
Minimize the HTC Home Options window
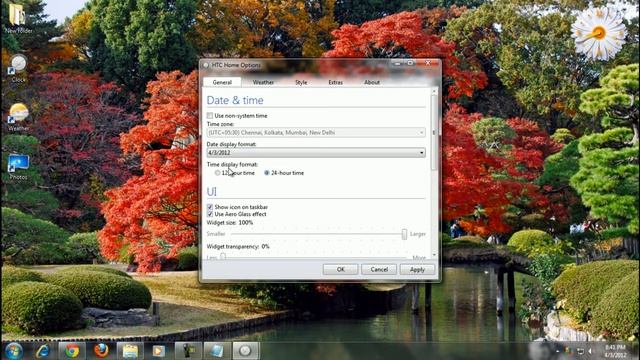tap(397, 63)
